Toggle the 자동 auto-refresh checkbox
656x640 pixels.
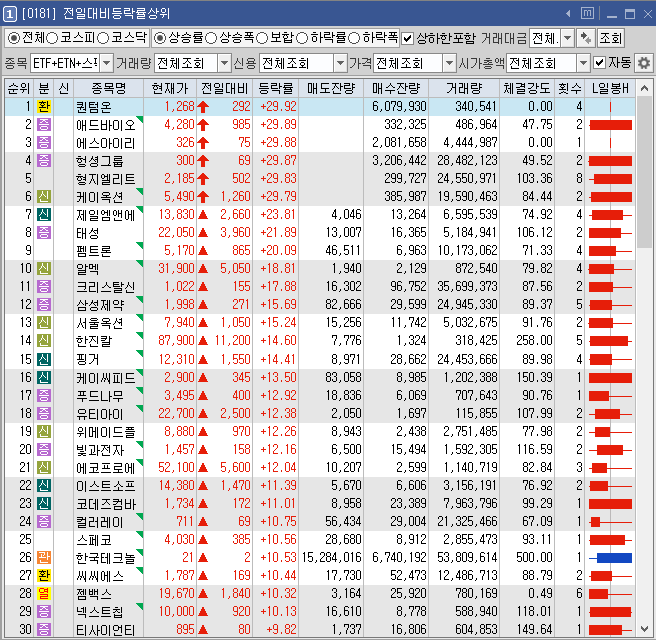pos(600,63)
